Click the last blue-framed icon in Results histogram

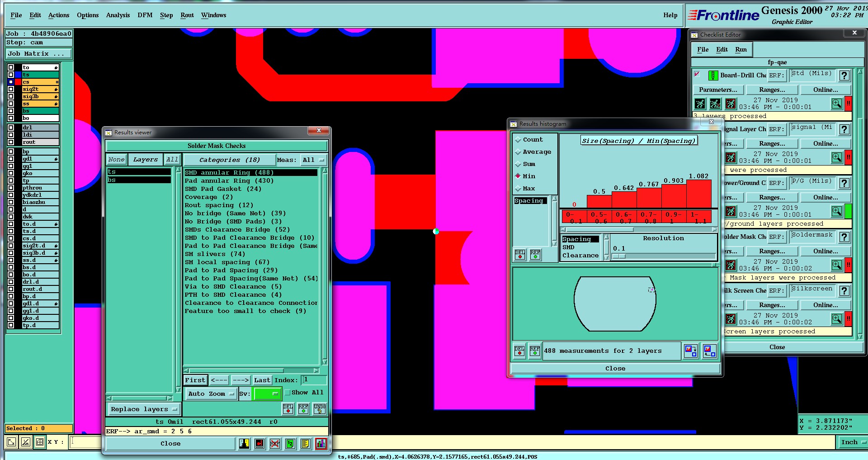coord(709,351)
